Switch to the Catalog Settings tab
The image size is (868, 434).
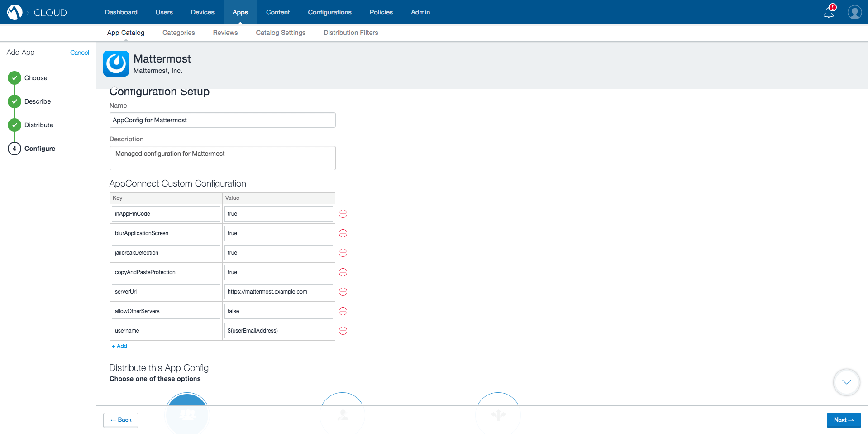click(281, 33)
